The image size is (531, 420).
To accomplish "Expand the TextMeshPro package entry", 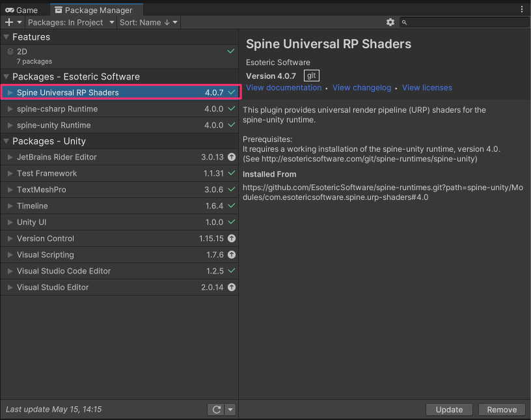I will (x=10, y=189).
